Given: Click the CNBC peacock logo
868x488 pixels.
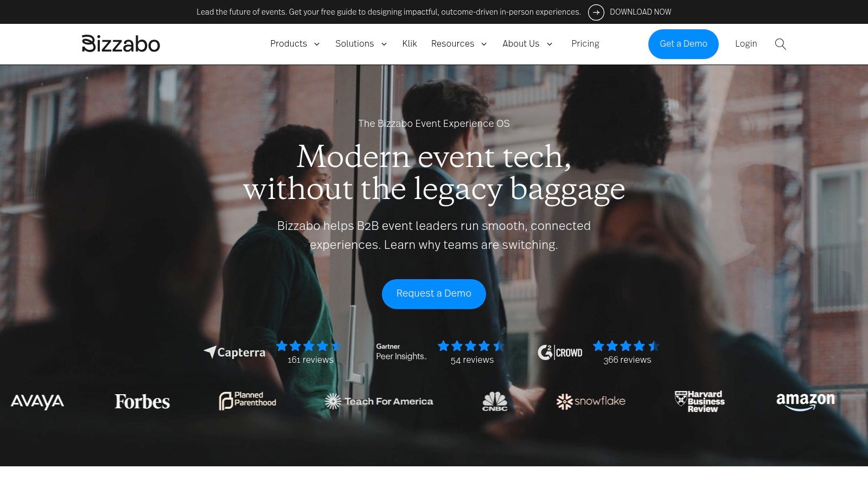Looking at the screenshot, I should coord(495,401).
